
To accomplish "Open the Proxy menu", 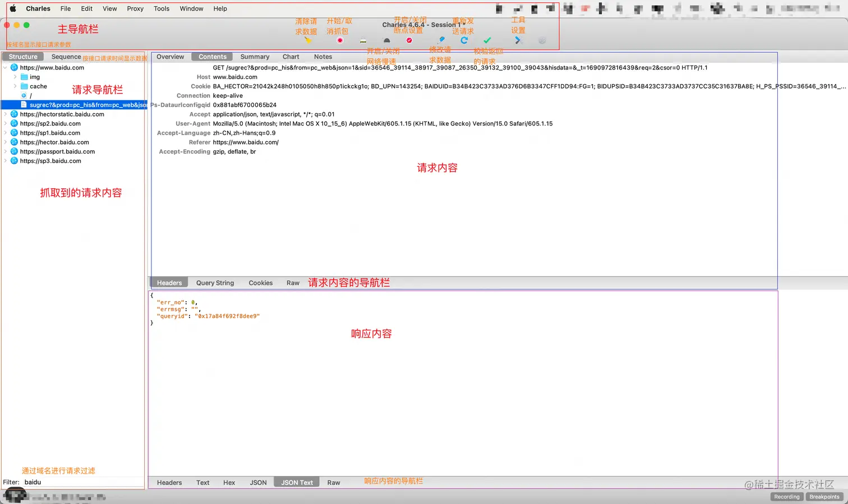I will point(135,8).
